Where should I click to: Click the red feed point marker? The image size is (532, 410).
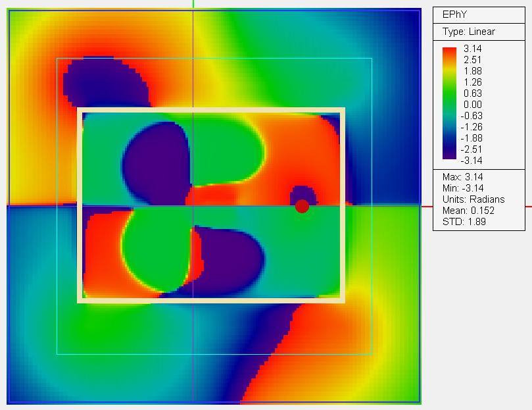(x=302, y=206)
